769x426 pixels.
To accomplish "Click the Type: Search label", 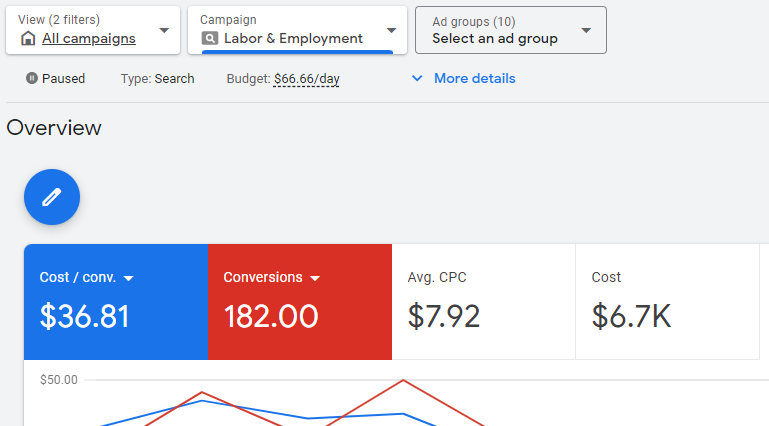I will pos(157,78).
